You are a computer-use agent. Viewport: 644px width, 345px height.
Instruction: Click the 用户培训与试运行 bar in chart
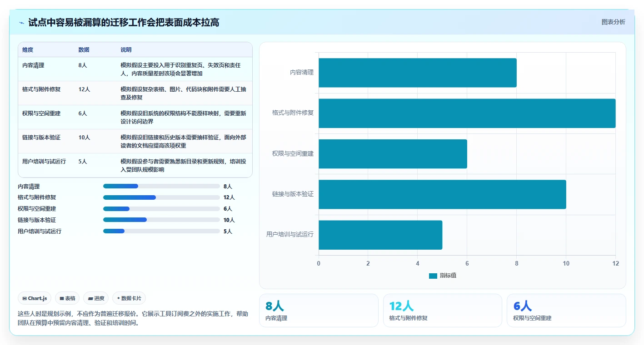tap(380, 235)
